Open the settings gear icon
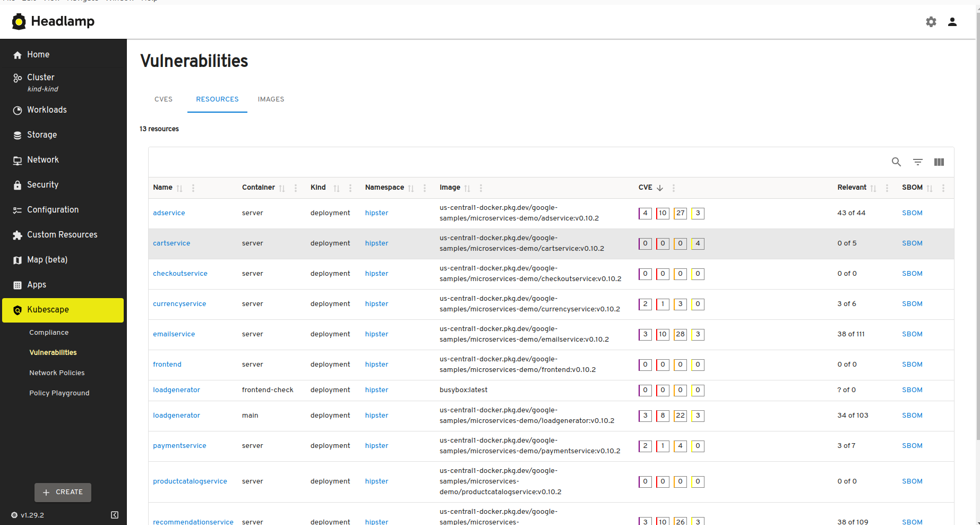 [x=931, y=22]
